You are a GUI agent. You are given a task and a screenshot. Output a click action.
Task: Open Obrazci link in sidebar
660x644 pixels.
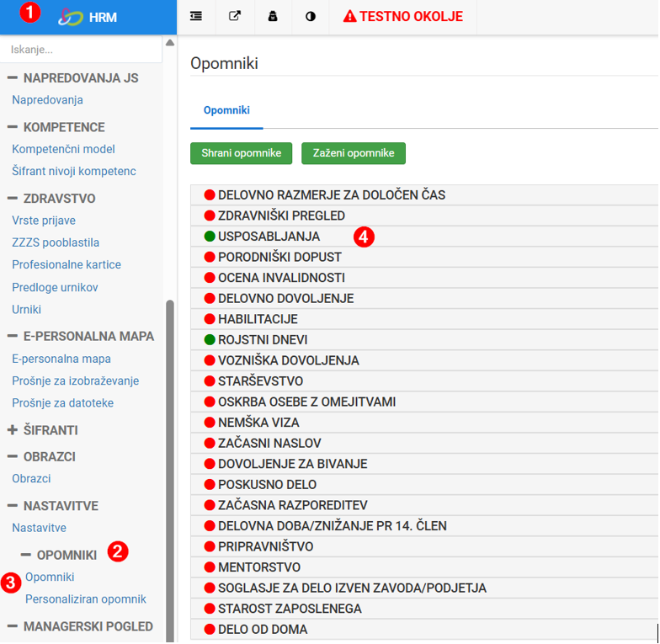point(31,478)
